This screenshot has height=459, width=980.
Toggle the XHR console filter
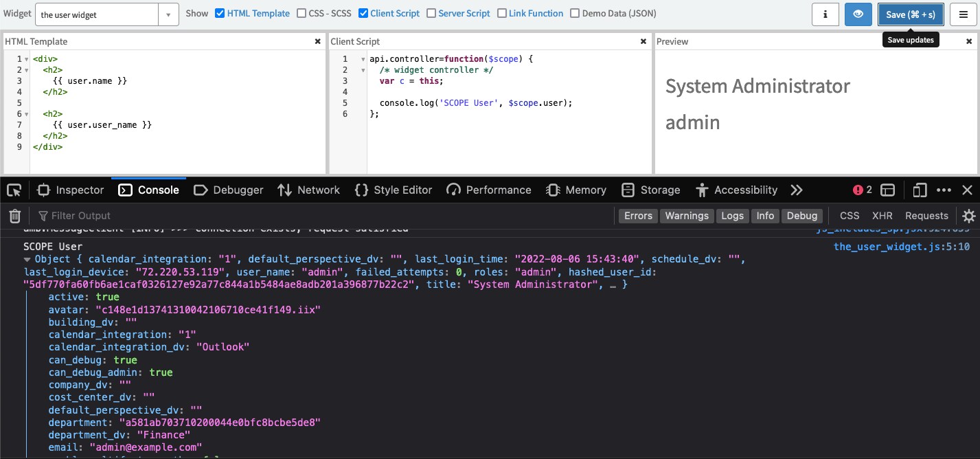882,216
